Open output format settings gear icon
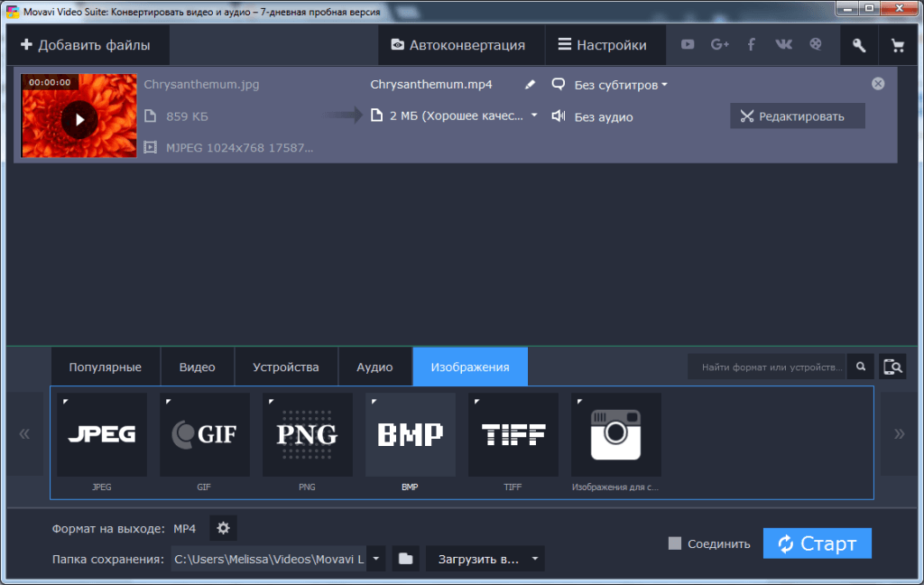Screen dimensions: 924x585 click(223, 528)
